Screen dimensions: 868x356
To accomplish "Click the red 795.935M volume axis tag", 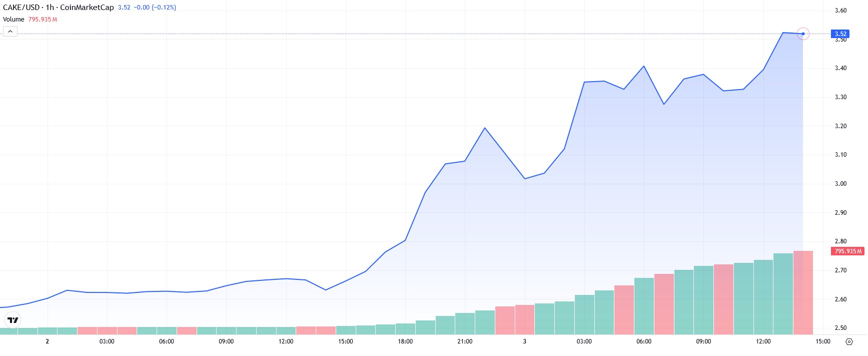I will click(x=848, y=251).
